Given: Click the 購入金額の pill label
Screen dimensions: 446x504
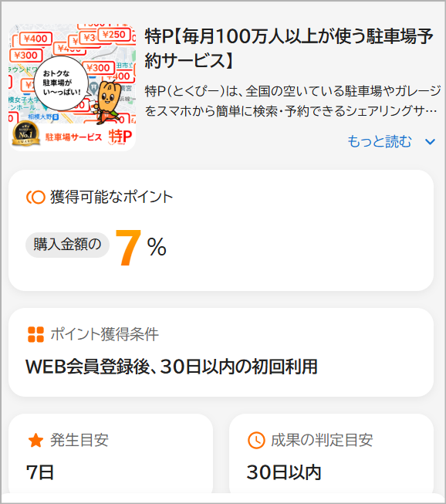Looking at the screenshot, I should (x=67, y=245).
